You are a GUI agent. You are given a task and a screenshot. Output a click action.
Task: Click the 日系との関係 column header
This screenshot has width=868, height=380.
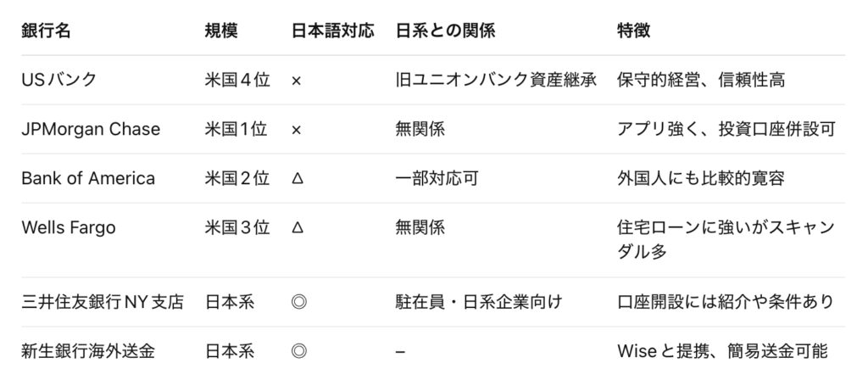(445, 31)
